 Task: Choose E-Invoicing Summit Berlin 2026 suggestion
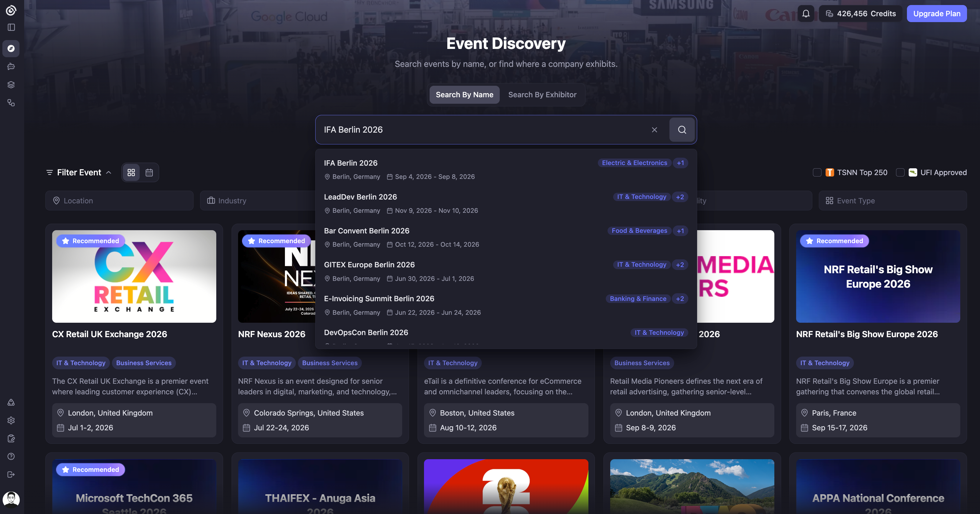point(506,305)
